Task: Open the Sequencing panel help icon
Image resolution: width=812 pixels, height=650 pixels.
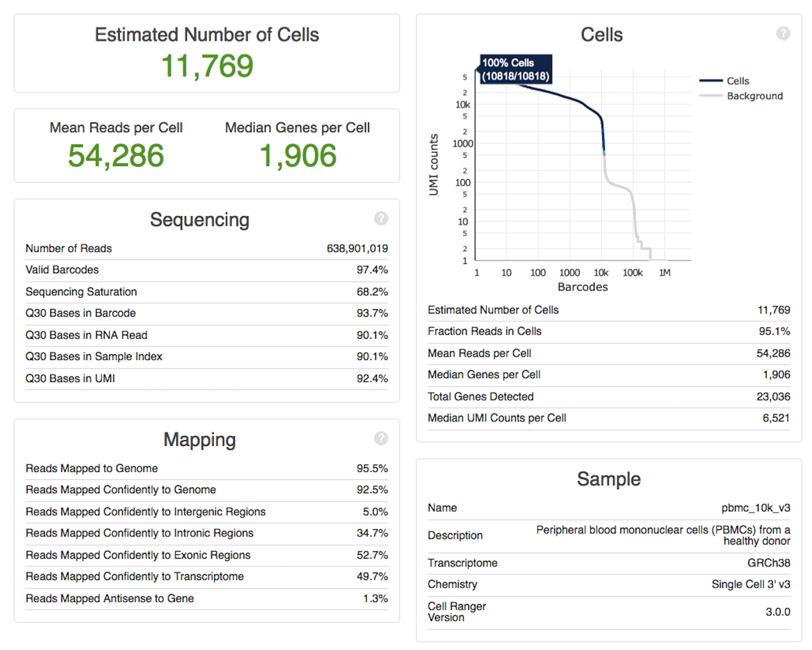Action: 381,218
